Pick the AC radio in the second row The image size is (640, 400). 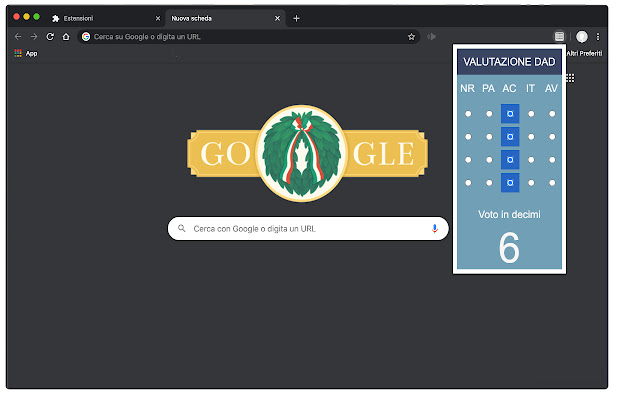pyautogui.click(x=510, y=137)
